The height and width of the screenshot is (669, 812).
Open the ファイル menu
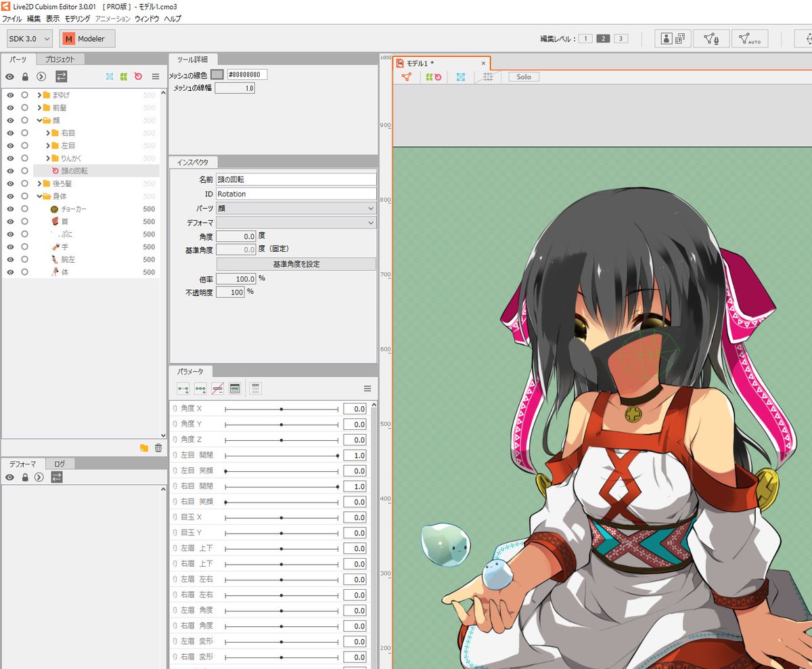[12, 19]
